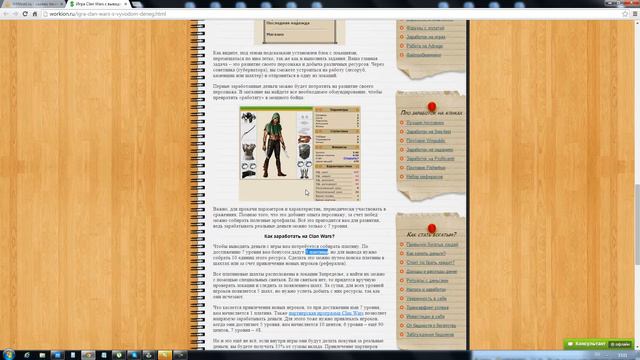Viewport: 640px width, 360px height.
Task: Go back with the browser back arrow
Action: [x=6, y=14]
